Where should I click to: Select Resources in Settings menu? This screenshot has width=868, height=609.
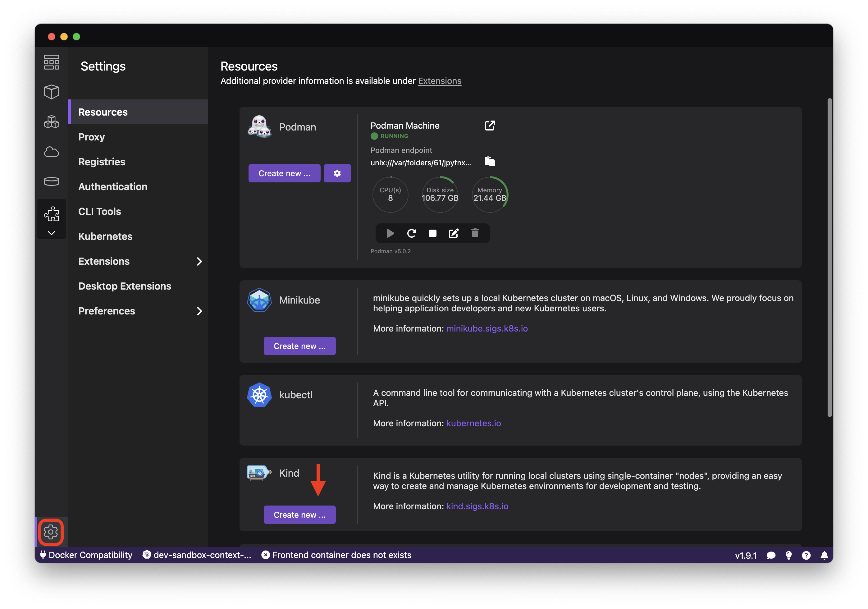pyautogui.click(x=138, y=112)
